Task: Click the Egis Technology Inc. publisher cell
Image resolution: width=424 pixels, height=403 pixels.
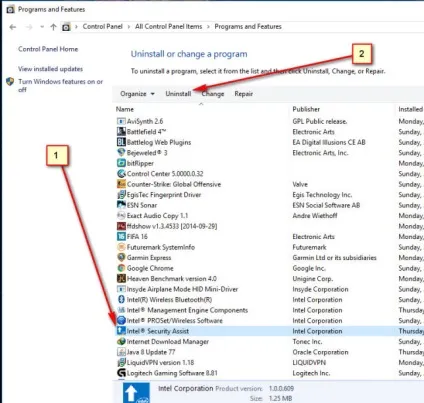Action: coord(322,195)
